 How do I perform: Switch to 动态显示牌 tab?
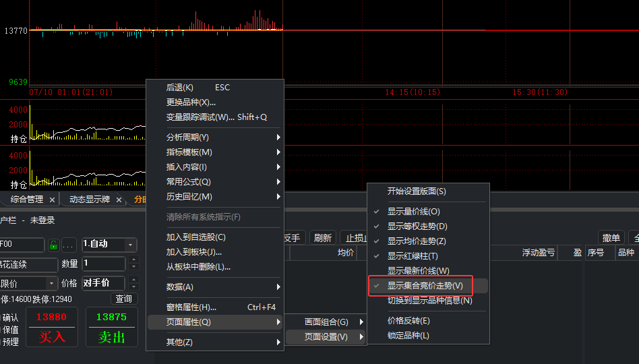pyautogui.click(x=90, y=200)
